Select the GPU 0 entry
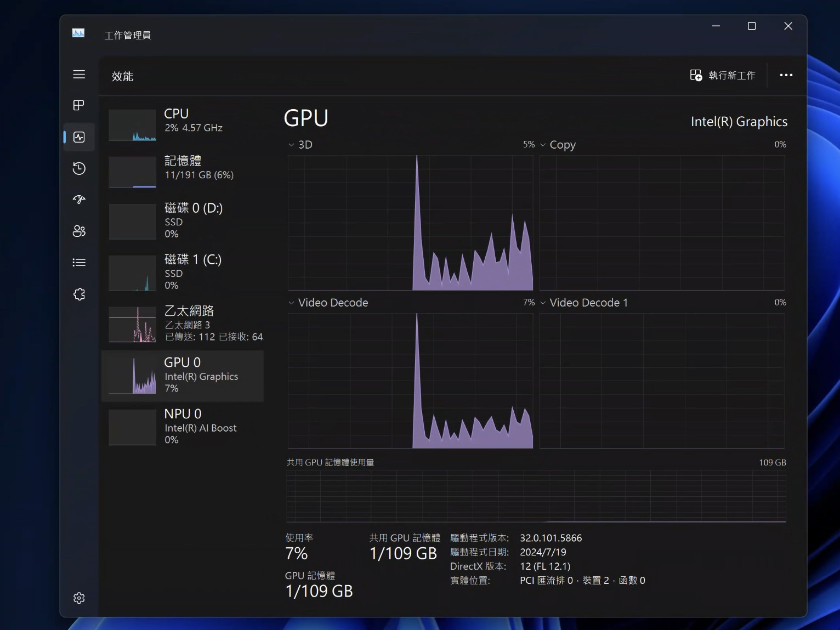This screenshot has height=630, width=840. 183,376
